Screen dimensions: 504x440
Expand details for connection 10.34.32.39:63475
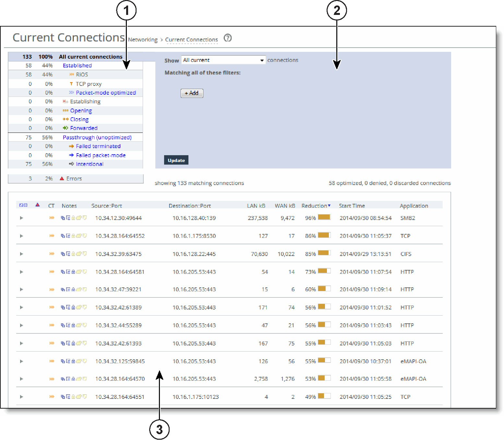[x=21, y=254]
